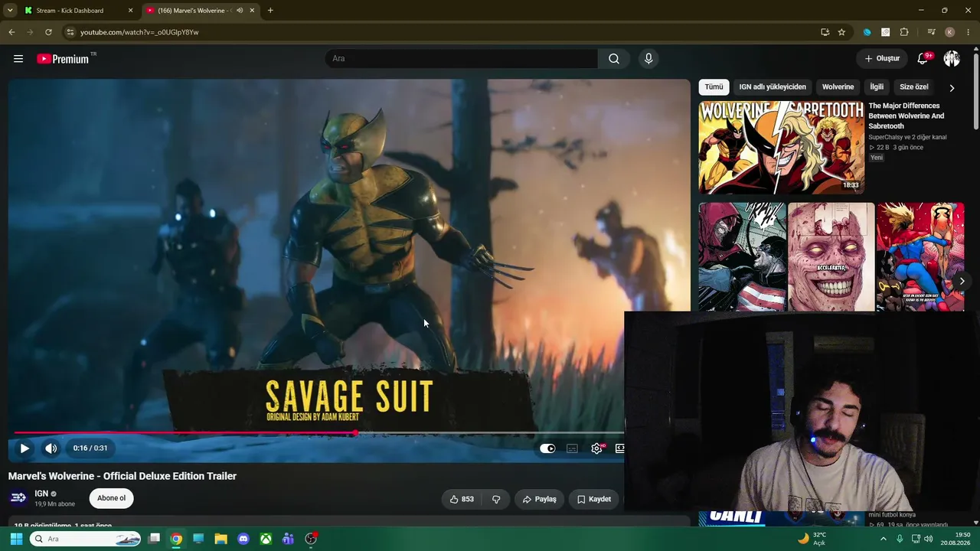
Task: Select the Wolverine filter chip
Action: (838, 87)
